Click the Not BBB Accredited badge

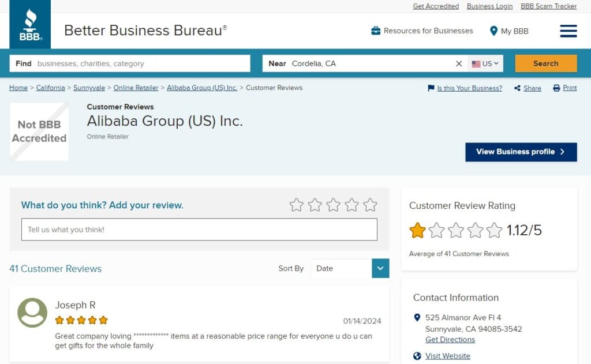click(x=39, y=132)
